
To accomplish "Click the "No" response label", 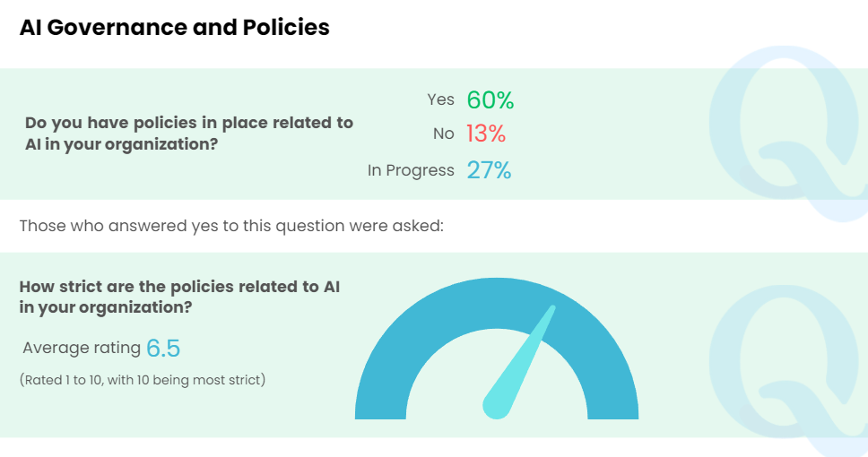I will pyautogui.click(x=444, y=134).
